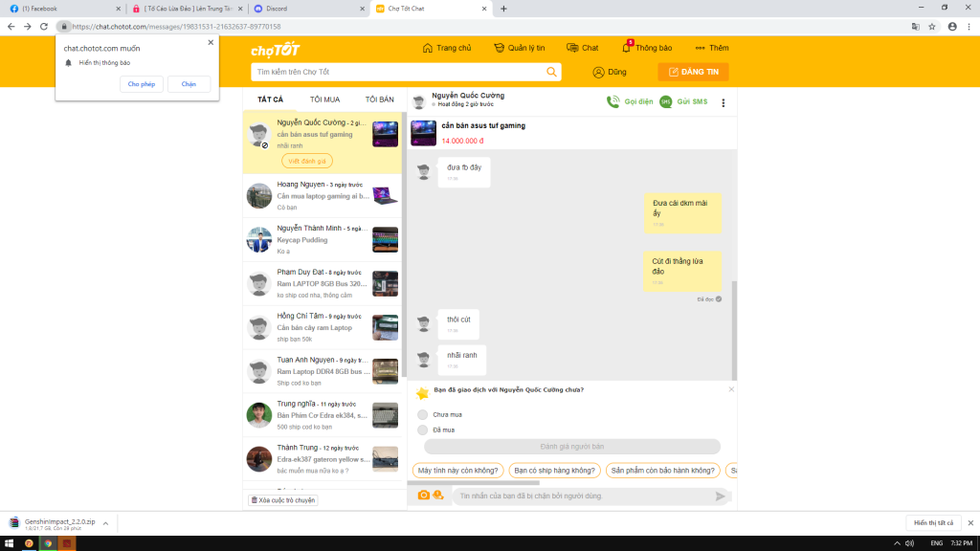Open Thông báo notifications bell
Screen dimensions: 980x551
click(x=647, y=48)
